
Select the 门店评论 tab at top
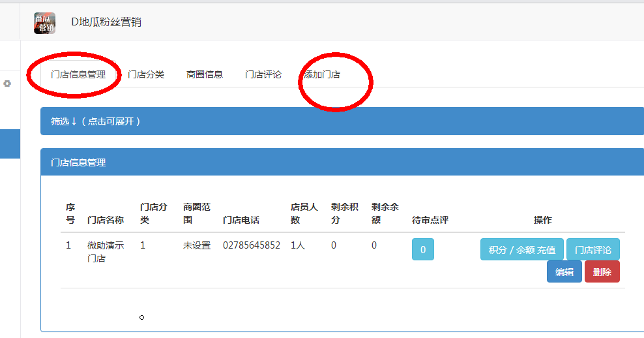263,74
